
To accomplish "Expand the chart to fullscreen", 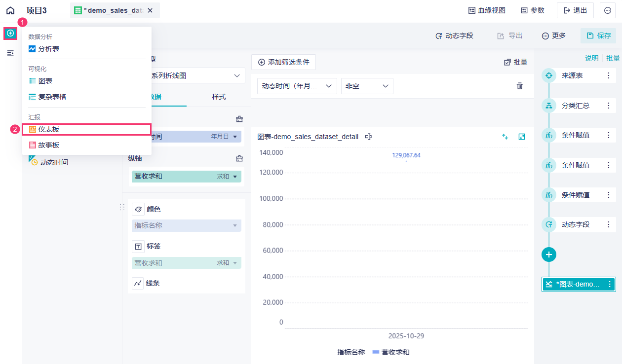I will [522, 137].
